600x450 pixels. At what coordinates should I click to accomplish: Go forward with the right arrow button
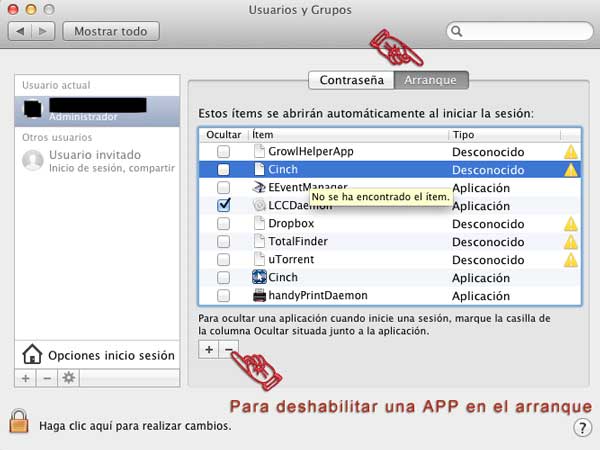pos(43,31)
